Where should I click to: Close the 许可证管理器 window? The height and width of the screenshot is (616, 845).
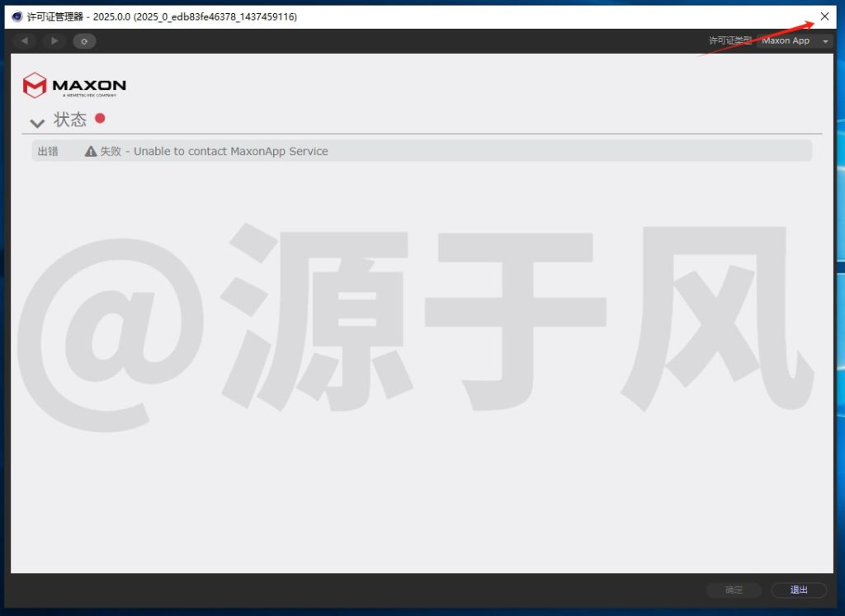coord(824,16)
